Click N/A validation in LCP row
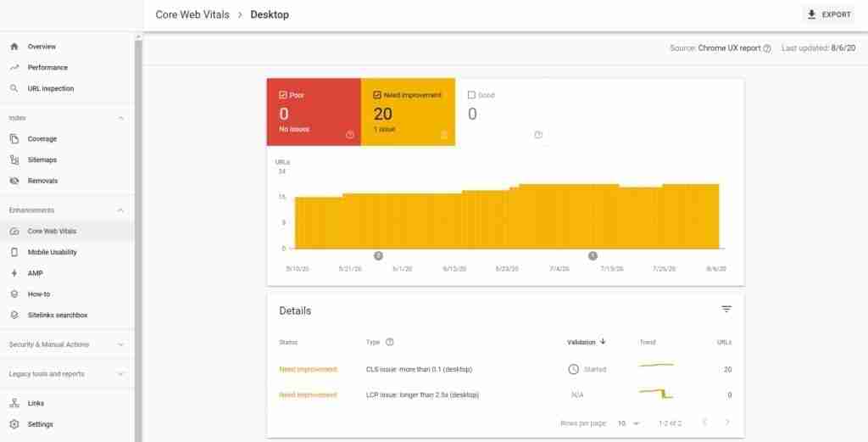Image resolution: width=868 pixels, height=442 pixels. point(576,395)
